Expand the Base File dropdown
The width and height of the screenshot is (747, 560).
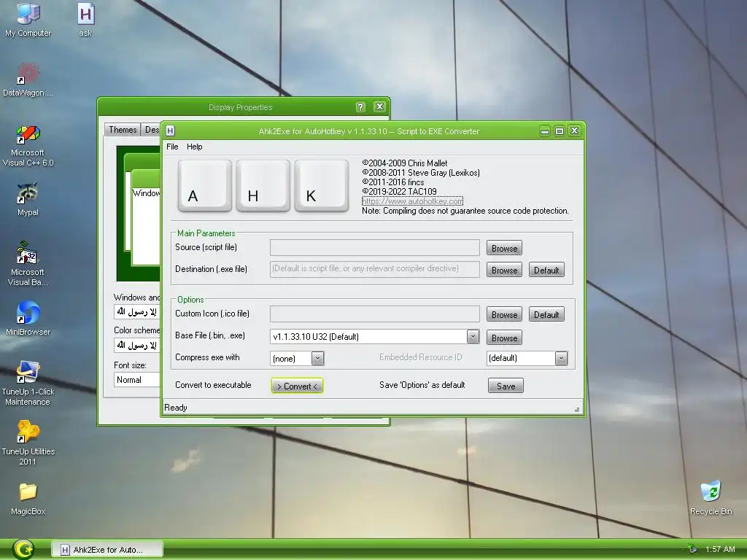[473, 336]
